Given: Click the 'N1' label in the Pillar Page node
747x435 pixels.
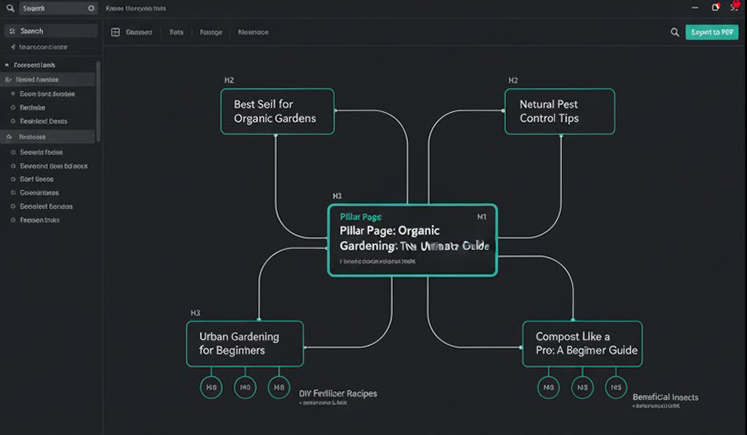Looking at the screenshot, I should point(482,217).
